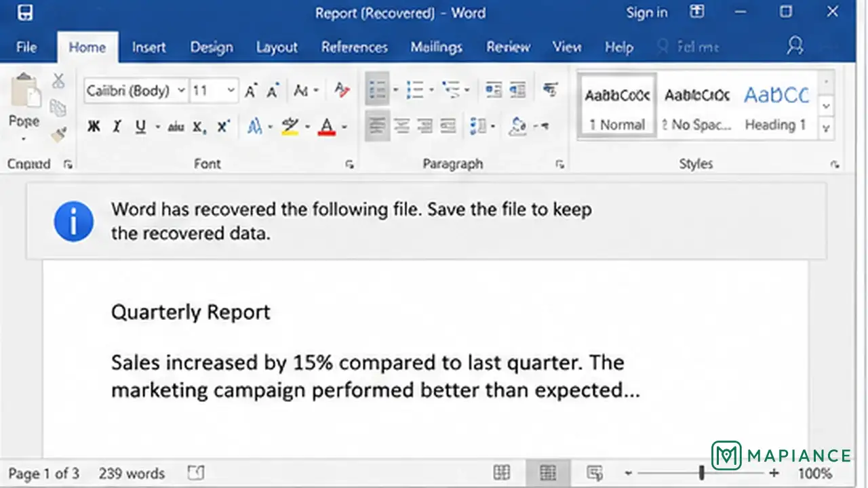Toggle the Bullets list button
868x488 pixels.
point(377,89)
